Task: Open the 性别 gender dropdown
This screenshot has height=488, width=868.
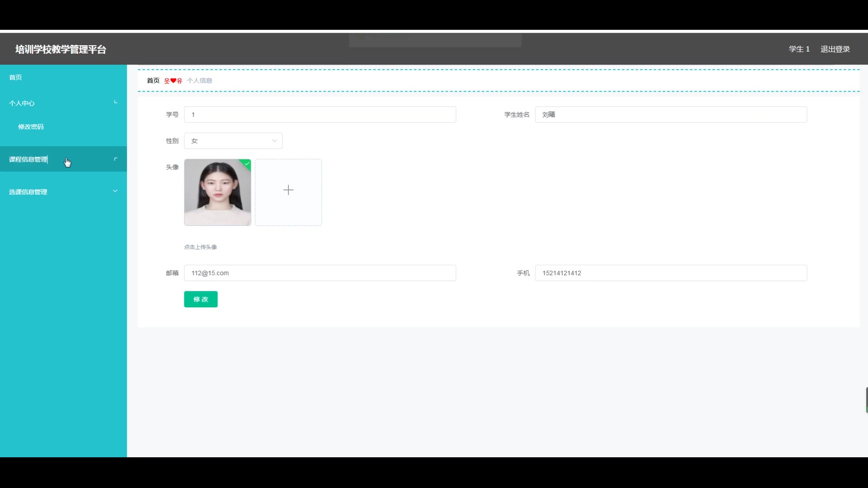Action: (233, 141)
